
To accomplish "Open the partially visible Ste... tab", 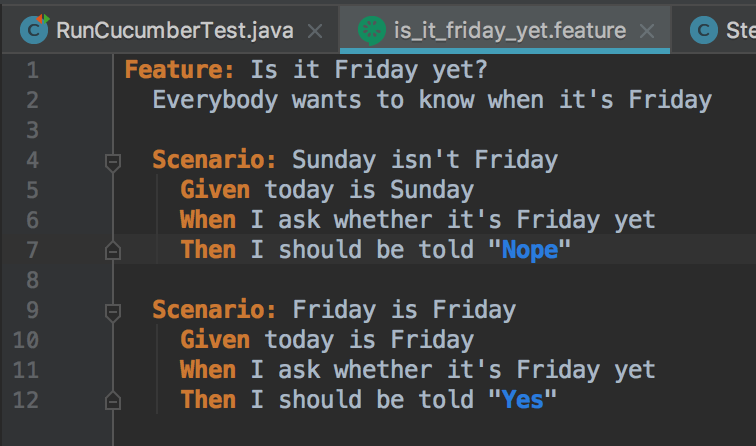I will (715, 30).
